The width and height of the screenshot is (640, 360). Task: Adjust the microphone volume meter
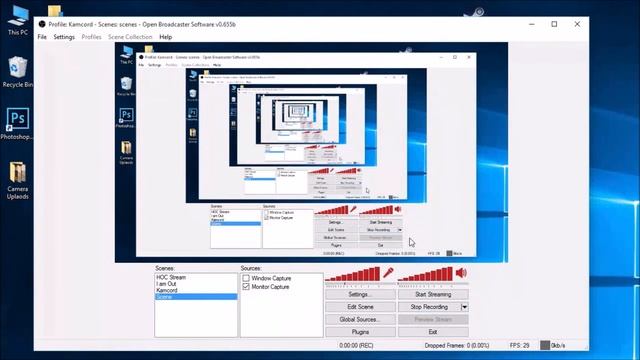pos(353,274)
